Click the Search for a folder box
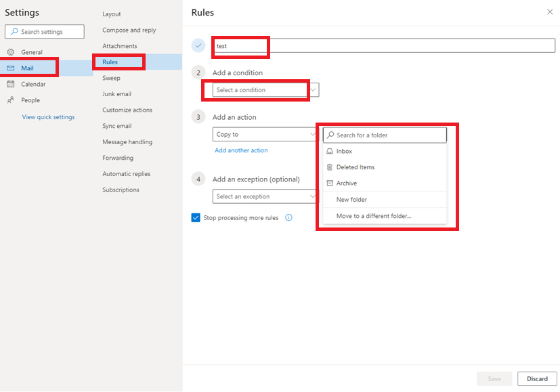The image size is (560, 392). tap(385, 135)
